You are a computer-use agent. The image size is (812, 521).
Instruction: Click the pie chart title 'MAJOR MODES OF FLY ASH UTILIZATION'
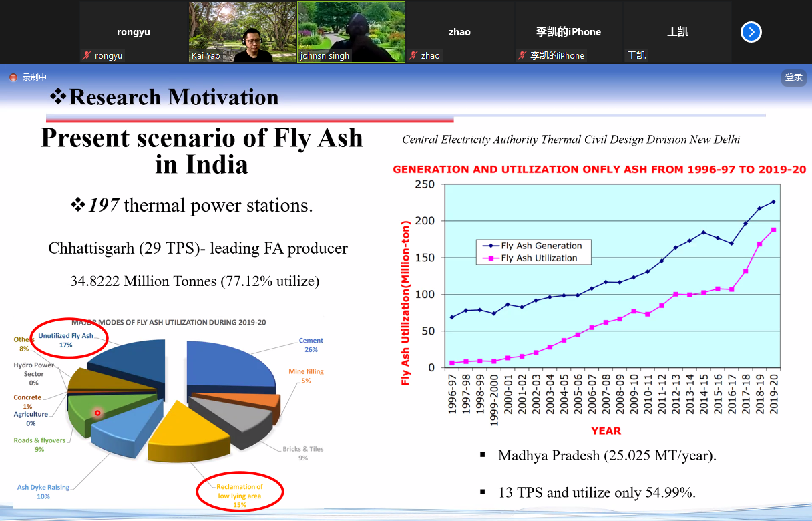pos(168,323)
